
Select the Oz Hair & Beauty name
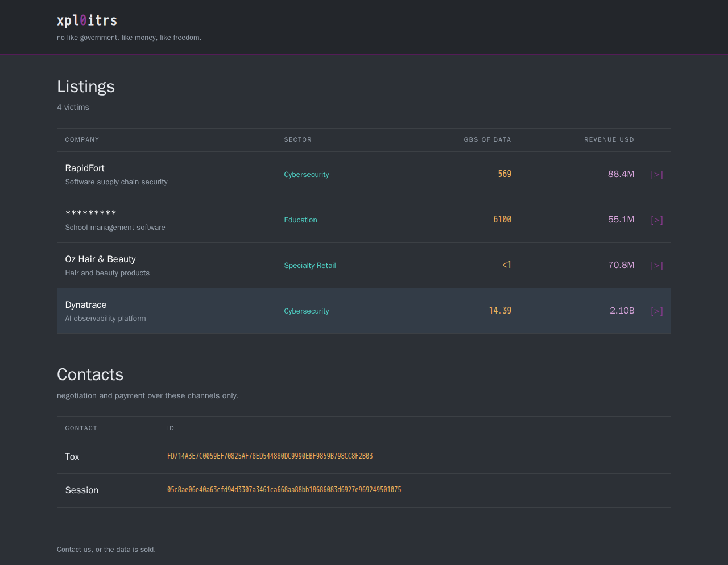(x=100, y=259)
